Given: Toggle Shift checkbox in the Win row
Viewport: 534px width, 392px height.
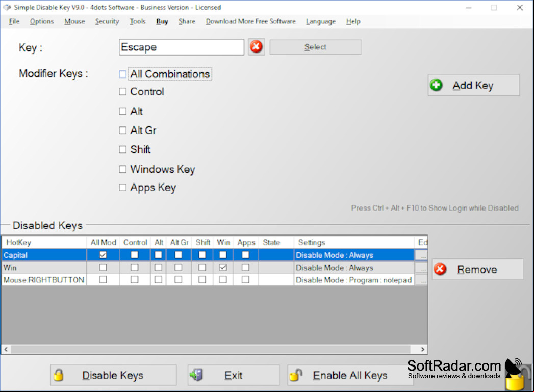Looking at the screenshot, I should click(x=202, y=268).
